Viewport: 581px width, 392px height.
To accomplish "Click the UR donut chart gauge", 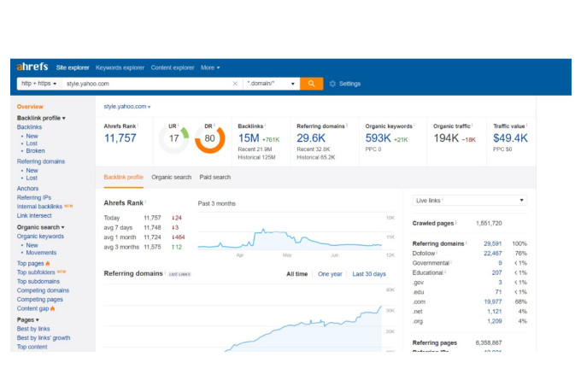I will 173,137.
